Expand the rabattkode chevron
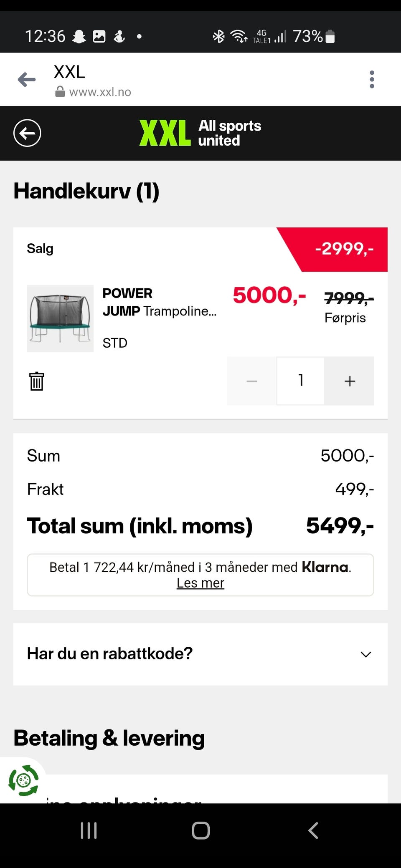This screenshot has height=868, width=401. click(x=365, y=654)
